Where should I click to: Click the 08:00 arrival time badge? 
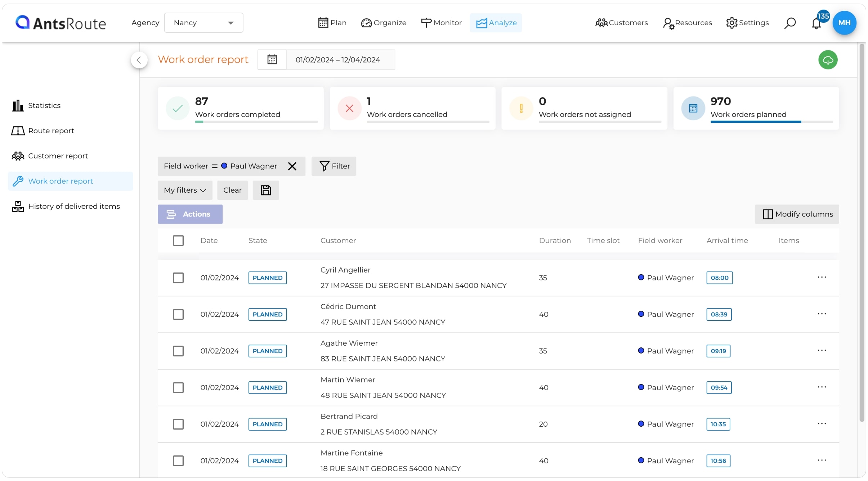(719, 278)
